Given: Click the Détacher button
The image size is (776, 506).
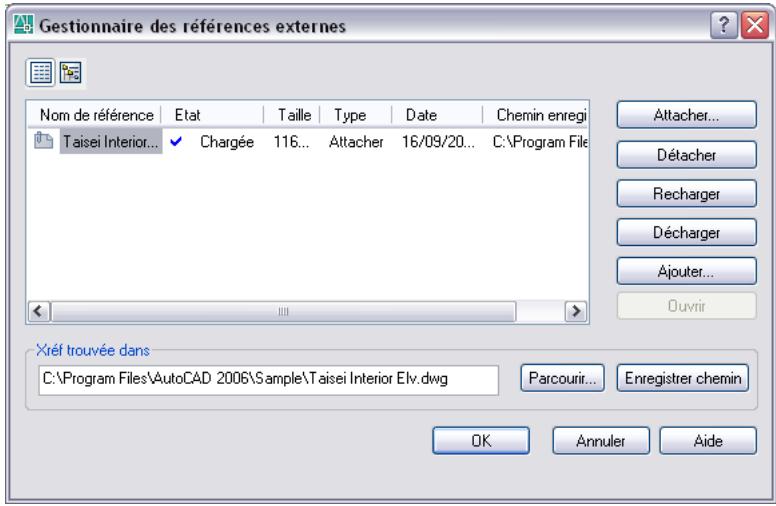Looking at the screenshot, I should click(686, 155).
